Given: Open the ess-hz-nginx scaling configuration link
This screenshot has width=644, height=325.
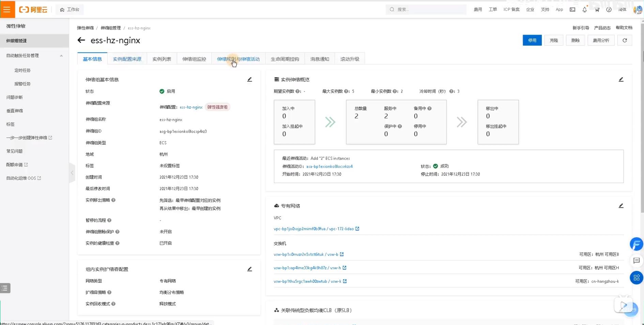Looking at the screenshot, I should pos(191,107).
